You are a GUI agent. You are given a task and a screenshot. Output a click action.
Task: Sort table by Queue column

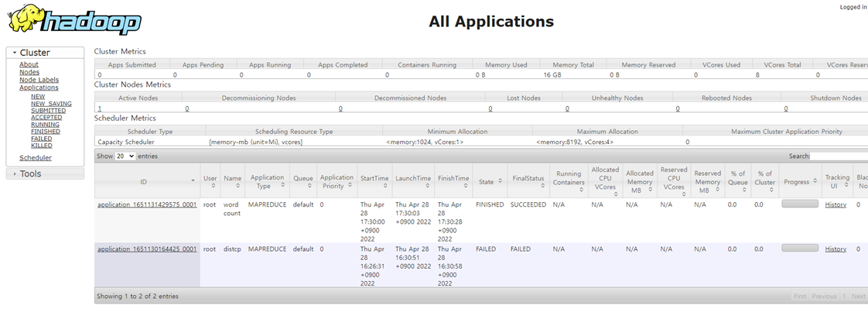[302, 181]
